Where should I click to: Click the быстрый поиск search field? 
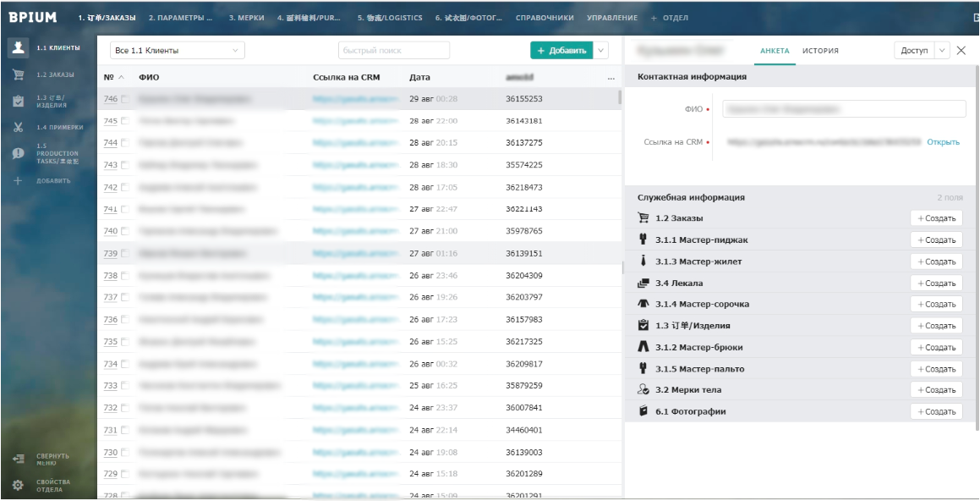tap(394, 51)
